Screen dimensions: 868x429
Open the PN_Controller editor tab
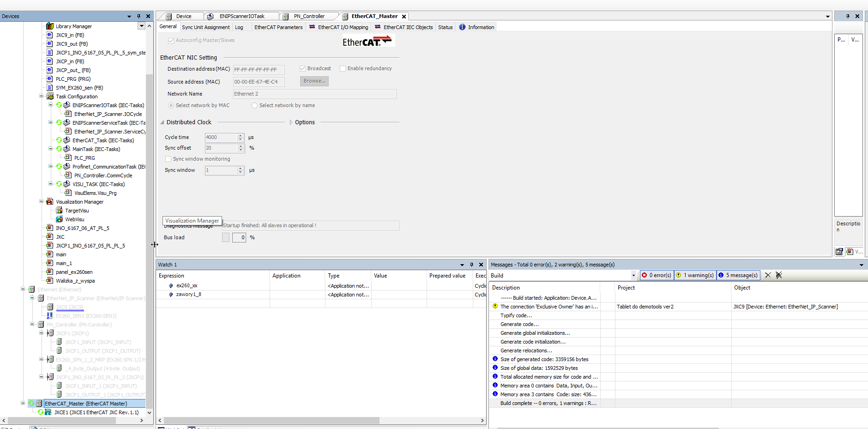(x=308, y=16)
